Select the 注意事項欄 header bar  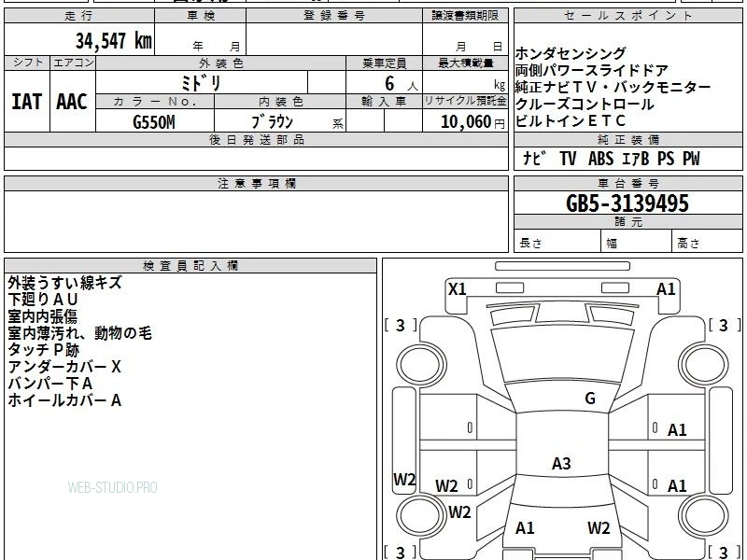(x=256, y=184)
